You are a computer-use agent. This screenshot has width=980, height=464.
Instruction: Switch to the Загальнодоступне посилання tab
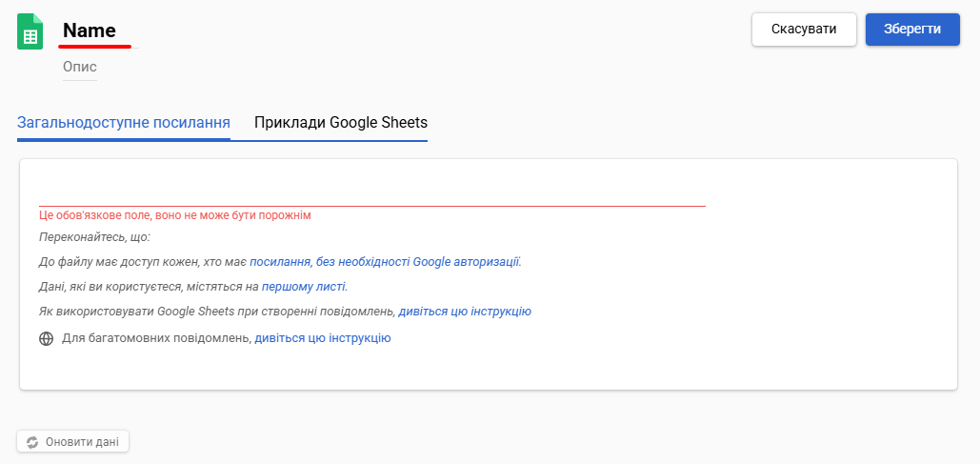click(124, 123)
